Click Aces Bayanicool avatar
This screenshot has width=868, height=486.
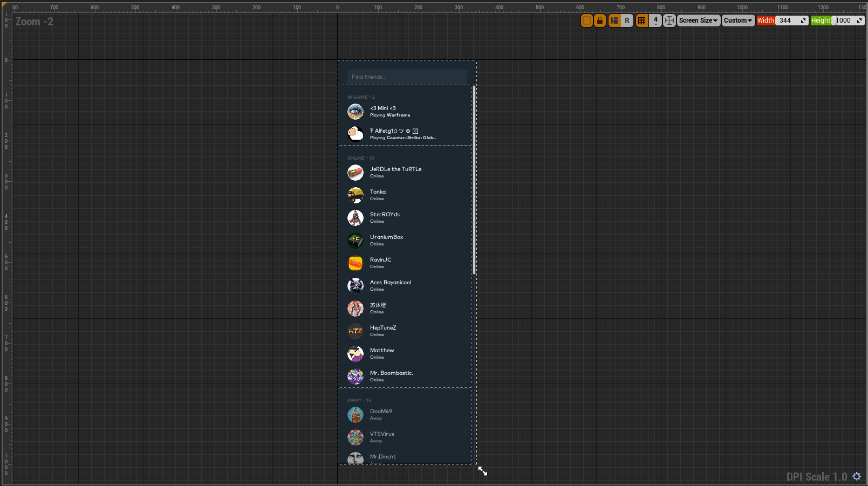356,286
